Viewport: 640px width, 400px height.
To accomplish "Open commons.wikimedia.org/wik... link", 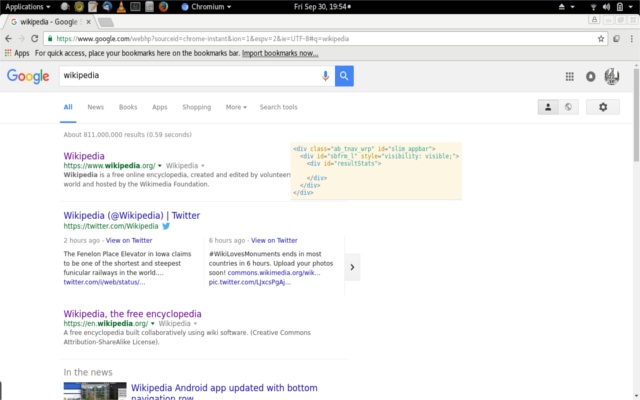I will [x=274, y=273].
